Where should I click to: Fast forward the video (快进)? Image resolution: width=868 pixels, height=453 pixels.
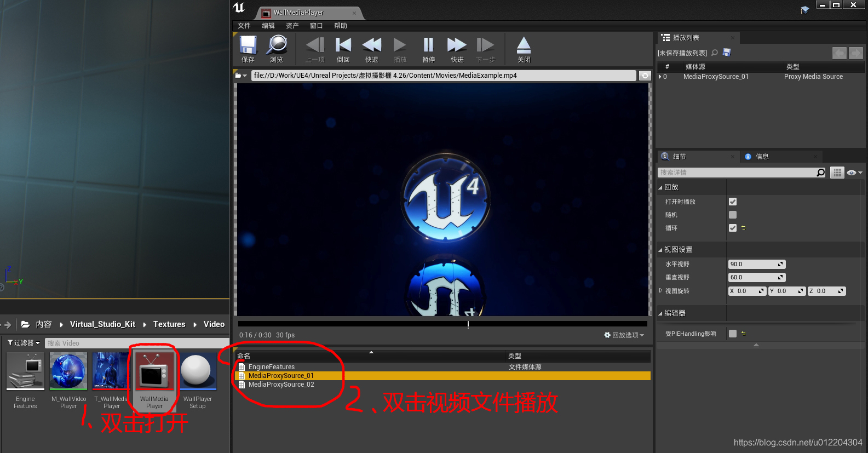[457, 49]
